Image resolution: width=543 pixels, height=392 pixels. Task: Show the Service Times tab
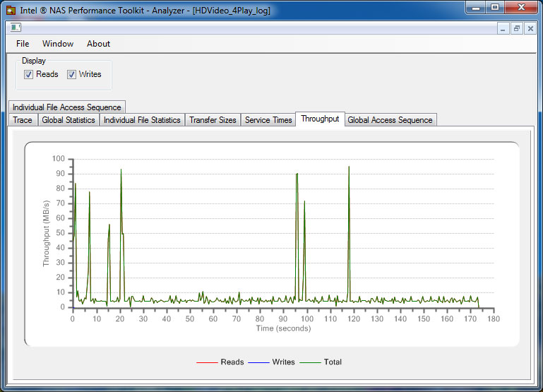click(x=268, y=120)
